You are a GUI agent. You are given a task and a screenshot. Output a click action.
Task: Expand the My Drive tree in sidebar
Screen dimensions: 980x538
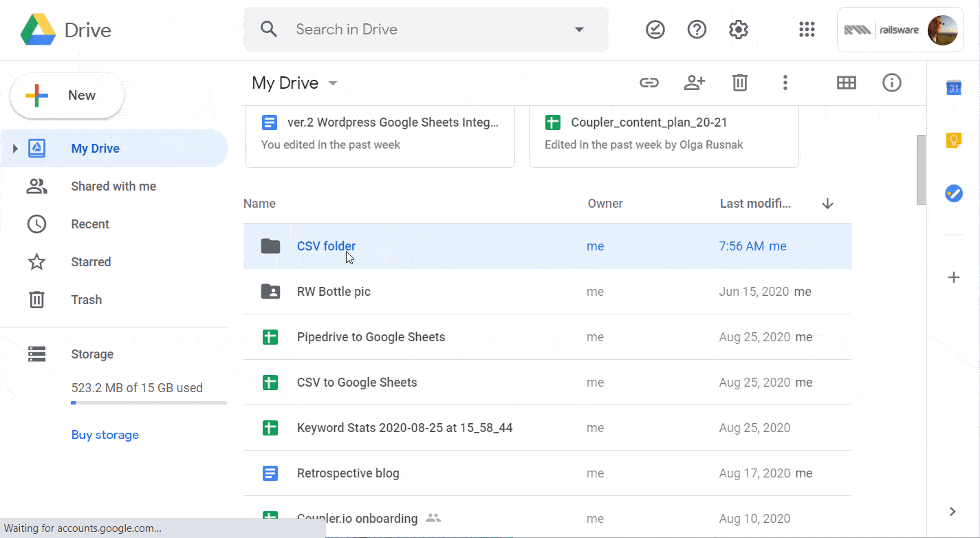pos(15,149)
